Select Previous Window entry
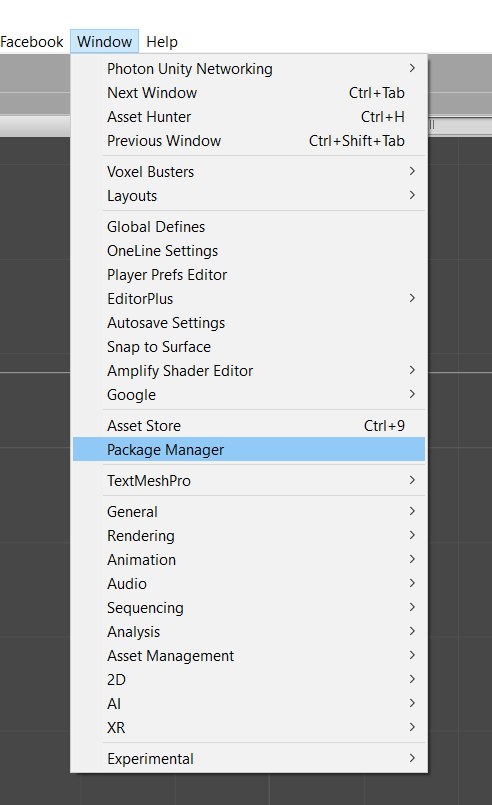492x805 pixels. [249, 141]
